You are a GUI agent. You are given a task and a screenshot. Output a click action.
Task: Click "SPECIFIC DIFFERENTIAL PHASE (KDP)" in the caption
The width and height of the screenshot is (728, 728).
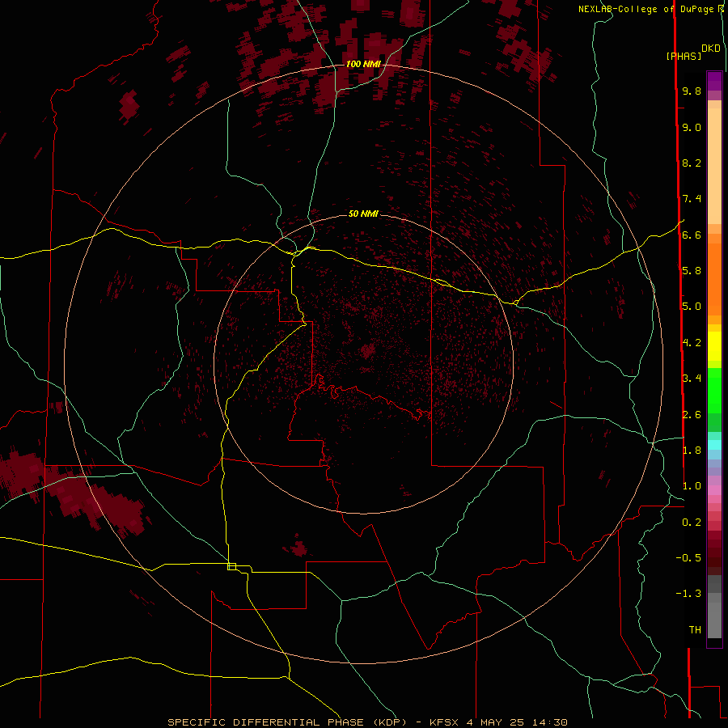pyautogui.click(x=287, y=722)
